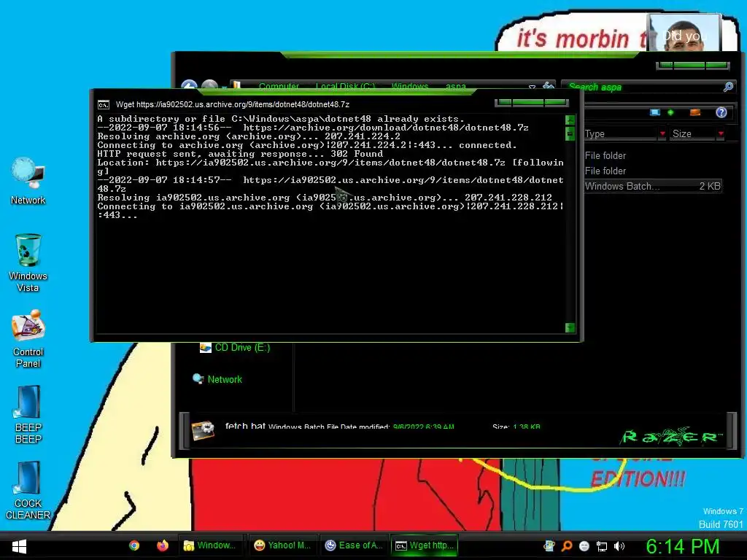
Task: Click the change view icon in Explorer toolbar
Action: tap(655, 112)
